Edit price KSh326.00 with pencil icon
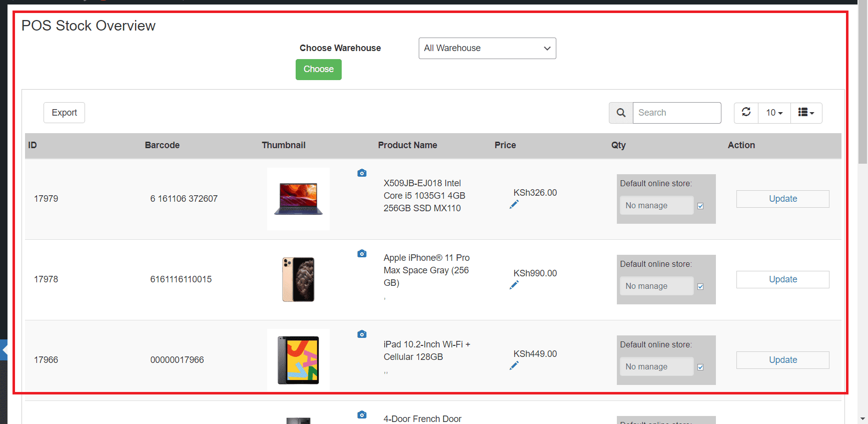The width and height of the screenshot is (868, 424). [x=514, y=204]
